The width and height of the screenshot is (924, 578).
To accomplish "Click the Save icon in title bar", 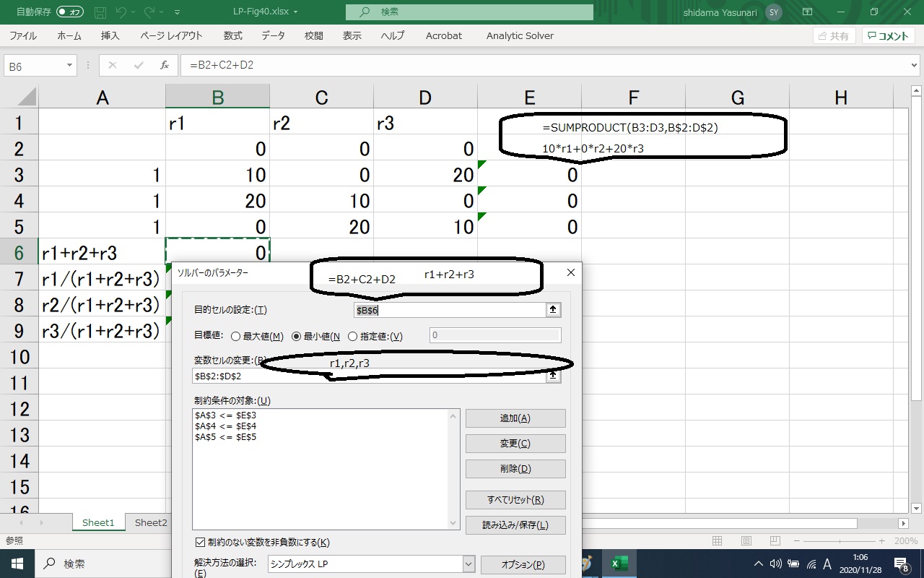I will (x=100, y=12).
